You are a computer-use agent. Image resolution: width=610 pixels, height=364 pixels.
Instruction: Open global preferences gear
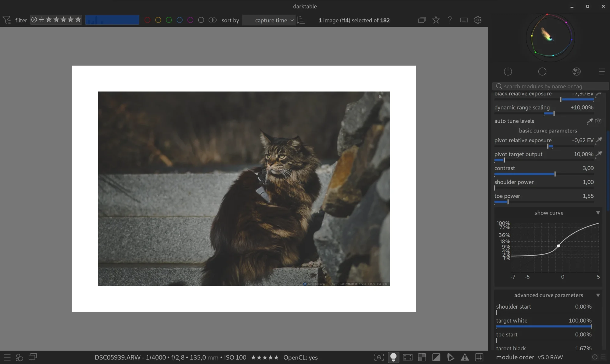tap(478, 20)
